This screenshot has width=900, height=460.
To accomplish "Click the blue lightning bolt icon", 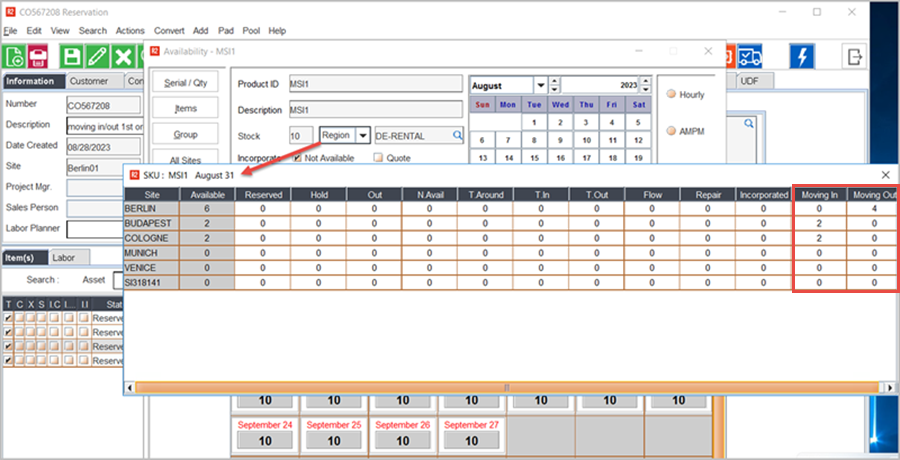I will 800,56.
